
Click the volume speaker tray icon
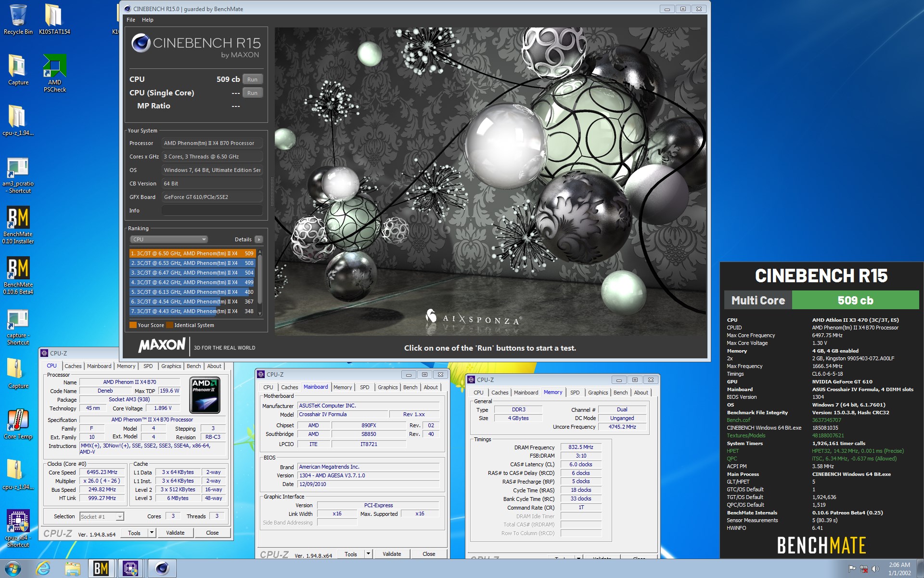[x=875, y=569]
